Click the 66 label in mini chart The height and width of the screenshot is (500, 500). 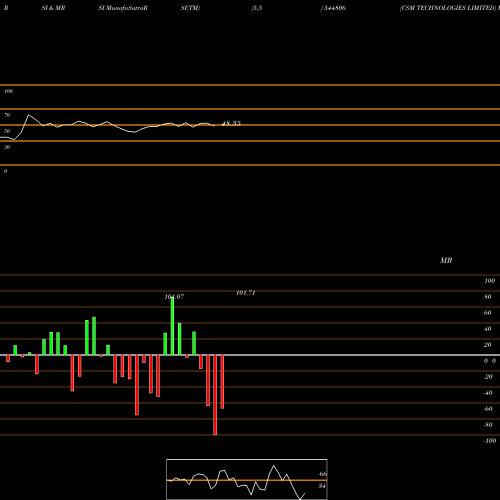point(323,474)
